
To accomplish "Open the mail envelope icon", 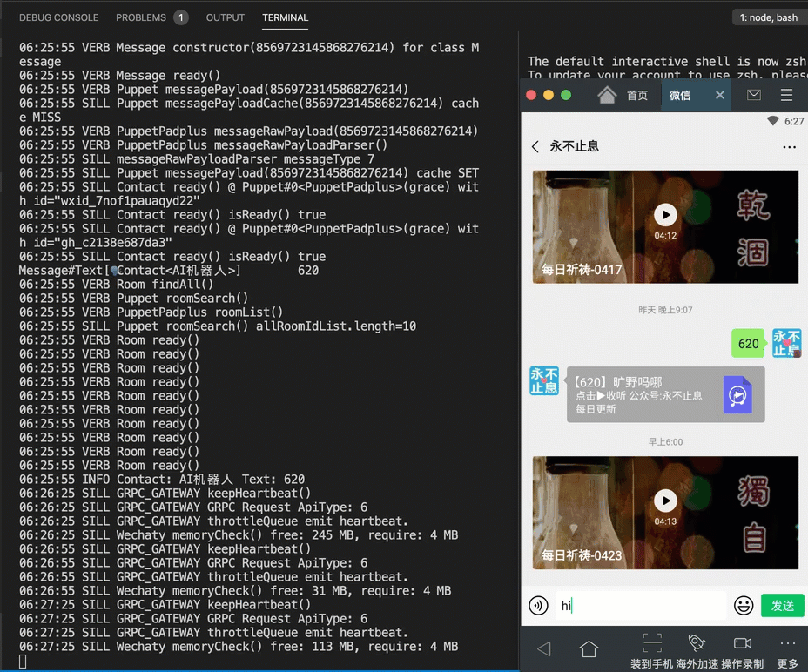I will point(754,95).
